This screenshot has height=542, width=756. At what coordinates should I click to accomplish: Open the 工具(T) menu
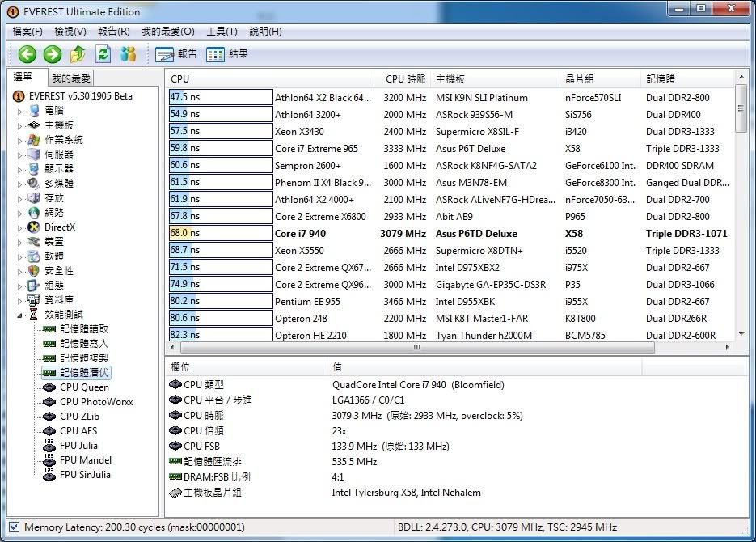click(222, 32)
